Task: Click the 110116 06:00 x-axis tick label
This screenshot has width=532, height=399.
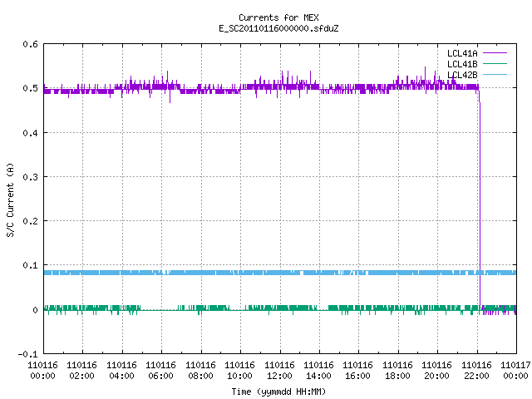Action: (160, 371)
